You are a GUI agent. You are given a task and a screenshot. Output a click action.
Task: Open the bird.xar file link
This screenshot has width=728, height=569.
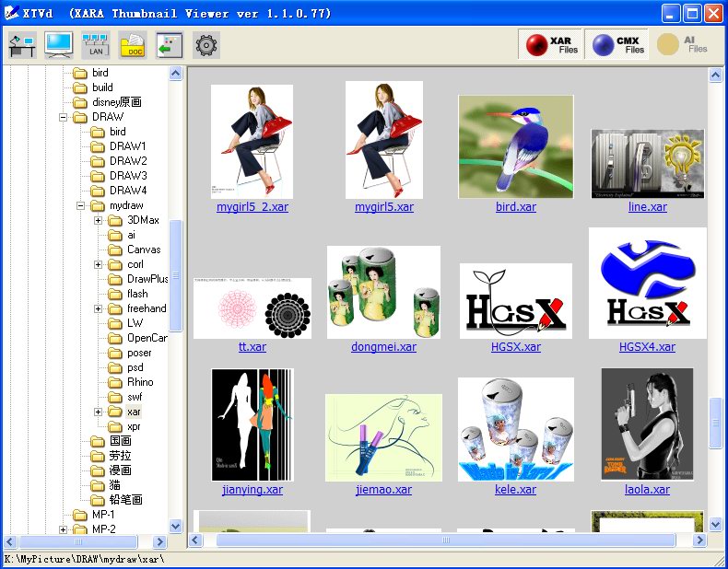[516, 207]
